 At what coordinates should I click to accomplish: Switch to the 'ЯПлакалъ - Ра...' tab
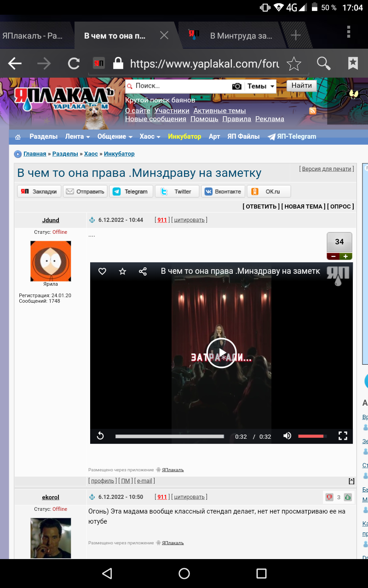click(x=32, y=36)
